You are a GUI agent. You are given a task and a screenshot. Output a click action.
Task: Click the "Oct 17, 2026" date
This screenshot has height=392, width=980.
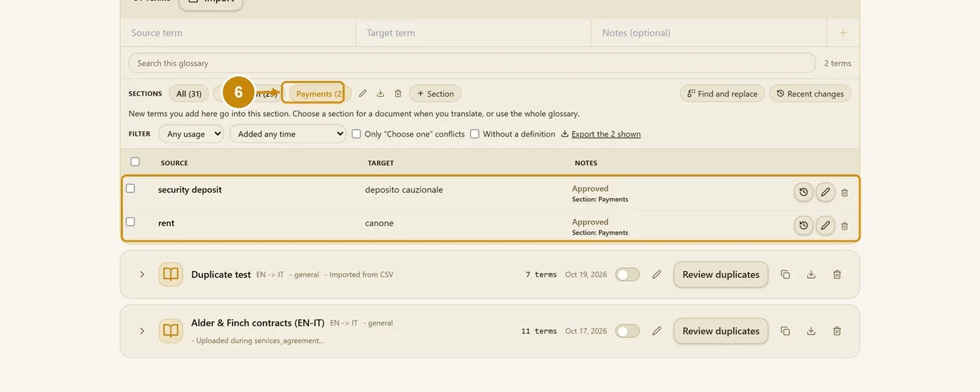(586, 331)
